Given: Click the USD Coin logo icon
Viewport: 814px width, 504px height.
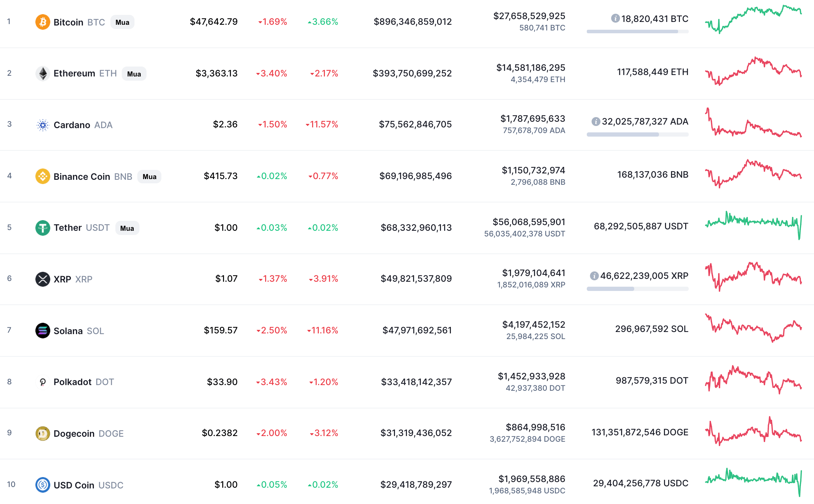Looking at the screenshot, I should point(42,485).
